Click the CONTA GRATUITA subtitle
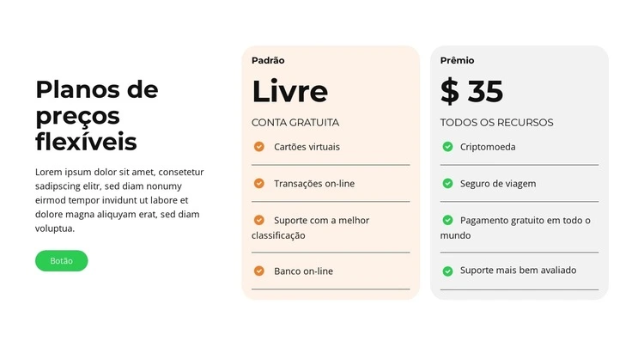644x347 pixels. coord(295,123)
